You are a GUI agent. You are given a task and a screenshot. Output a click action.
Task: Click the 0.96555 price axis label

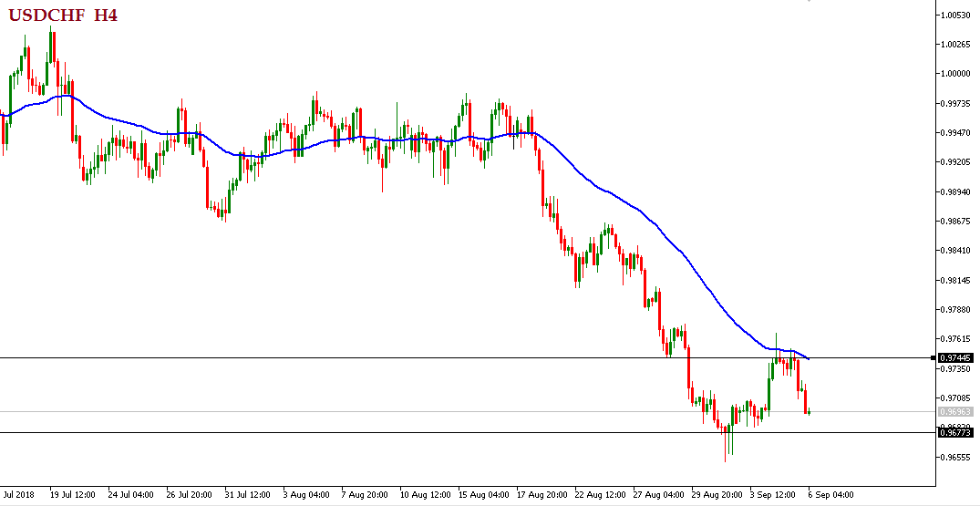(955, 458)
